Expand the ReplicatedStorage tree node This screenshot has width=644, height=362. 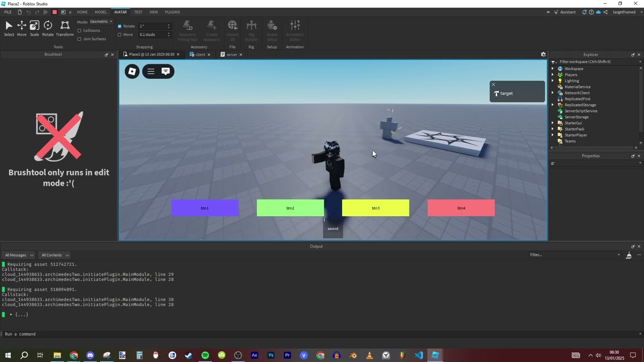click(552, 105)
